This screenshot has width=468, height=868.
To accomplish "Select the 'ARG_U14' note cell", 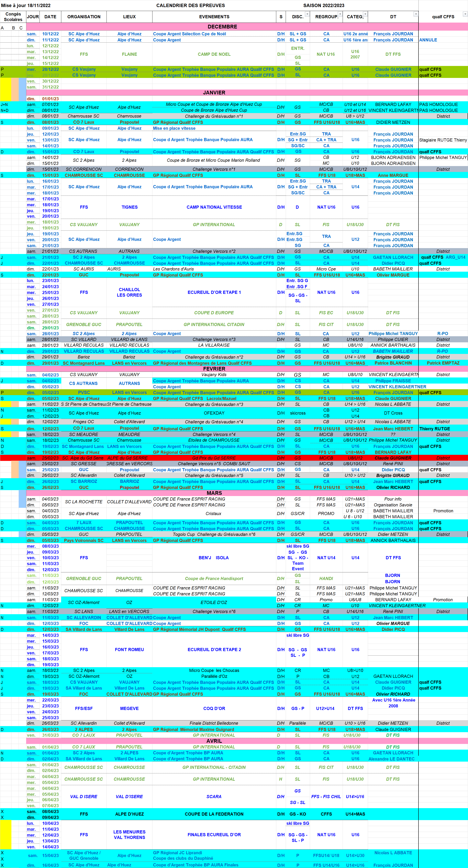I will (456, 257).
